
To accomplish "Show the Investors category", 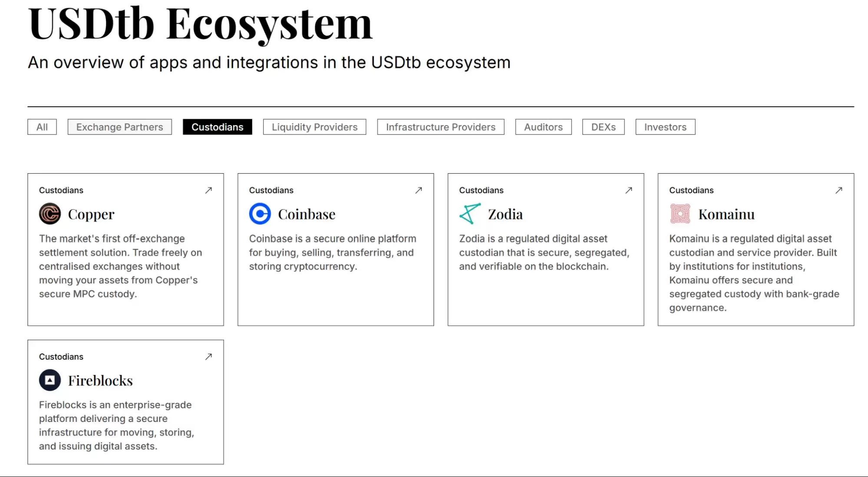I will [665, 127].
